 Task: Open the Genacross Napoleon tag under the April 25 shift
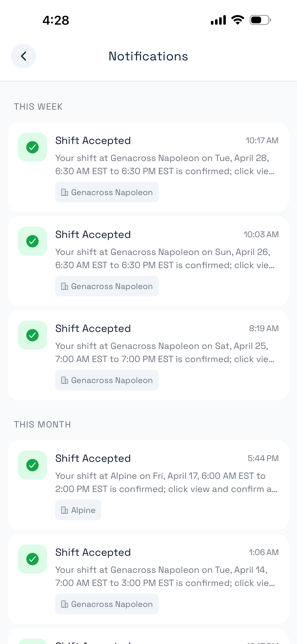click(x=107, y=380)
